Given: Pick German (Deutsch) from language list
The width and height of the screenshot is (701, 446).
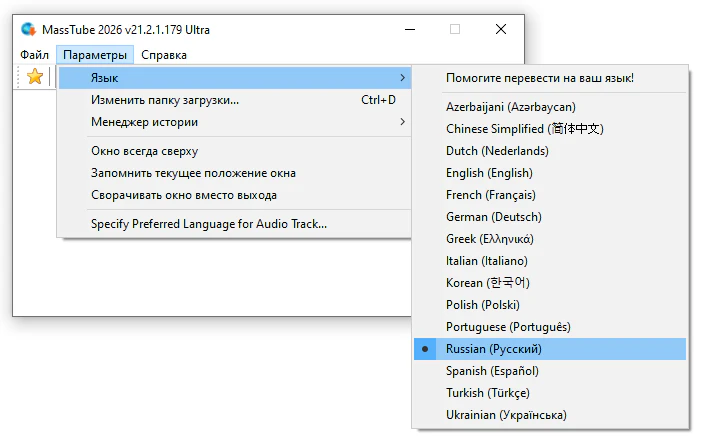Looking at the screenshot, I should click(x=493, y=217).
